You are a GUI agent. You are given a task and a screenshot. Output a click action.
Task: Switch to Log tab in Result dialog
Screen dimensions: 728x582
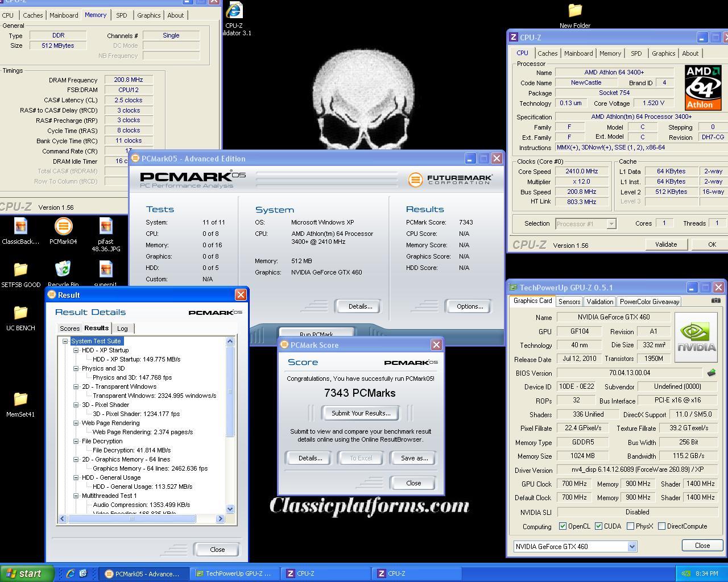122,329
